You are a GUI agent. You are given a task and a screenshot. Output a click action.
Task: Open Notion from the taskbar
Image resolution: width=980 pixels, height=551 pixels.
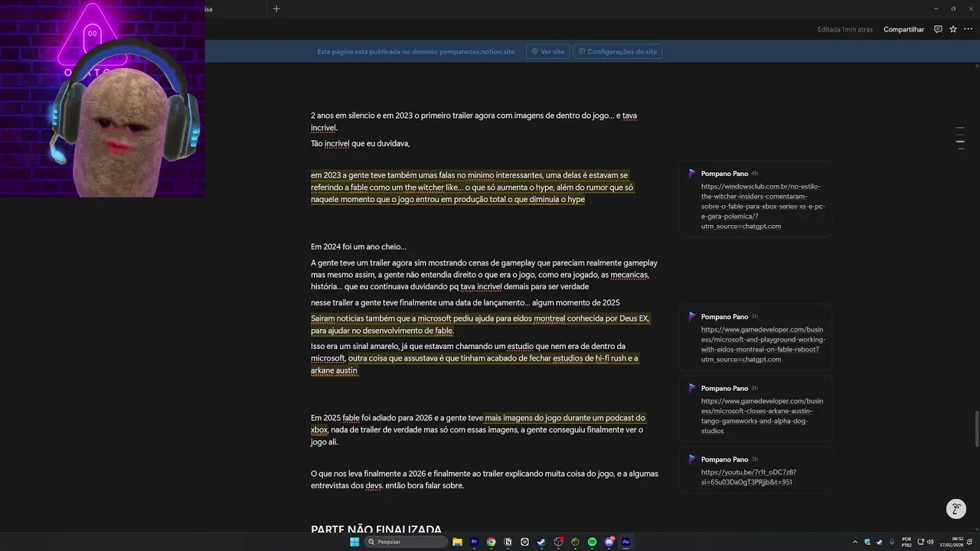click(x=508, y=542)
